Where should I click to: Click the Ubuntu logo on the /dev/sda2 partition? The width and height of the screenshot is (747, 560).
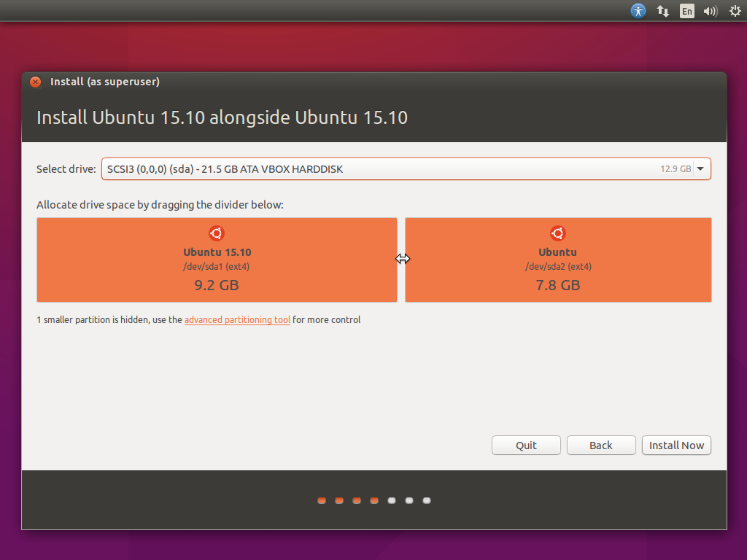(x=557, y=233)
